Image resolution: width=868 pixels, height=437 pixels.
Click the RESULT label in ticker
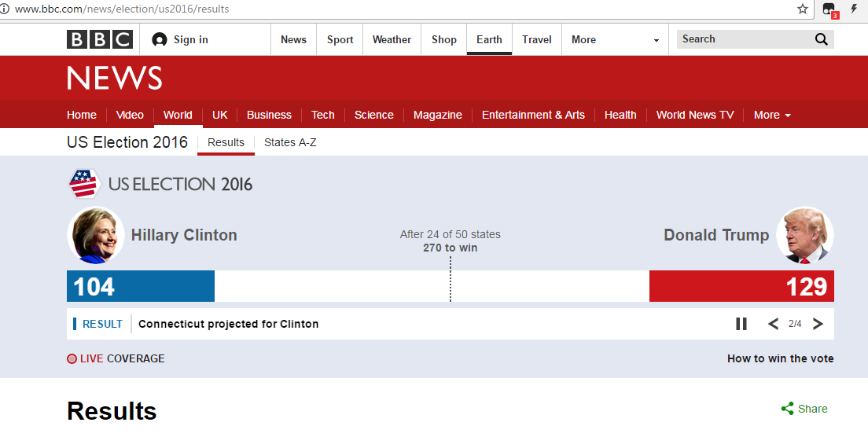pos(102,324)
